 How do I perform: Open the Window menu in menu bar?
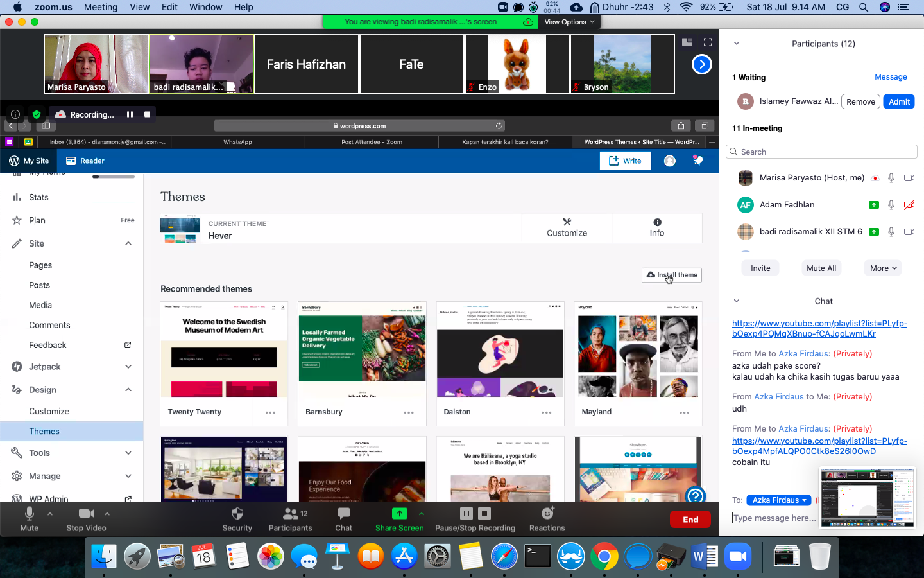[205, 7]
